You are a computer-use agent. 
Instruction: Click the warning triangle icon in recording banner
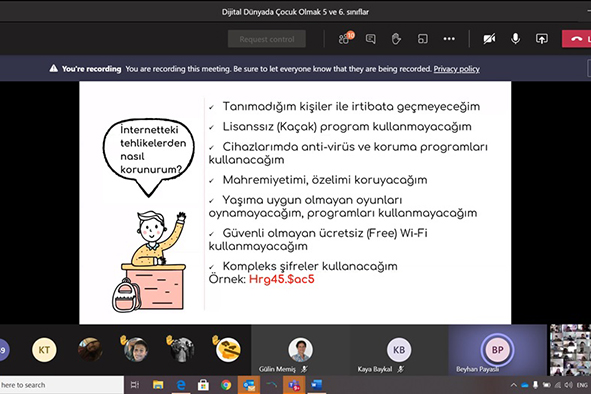[x=54, y=68]
